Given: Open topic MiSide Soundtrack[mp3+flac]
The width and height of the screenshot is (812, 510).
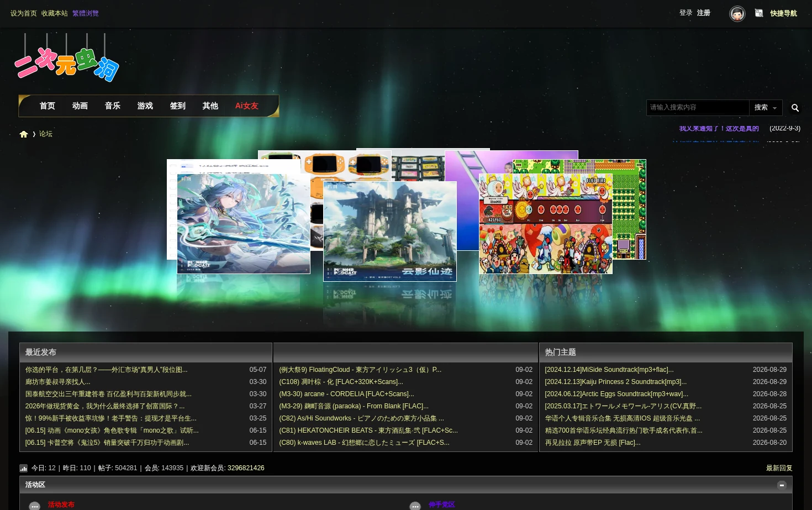Looking at the screenshot, I should (x=609, y=370).
